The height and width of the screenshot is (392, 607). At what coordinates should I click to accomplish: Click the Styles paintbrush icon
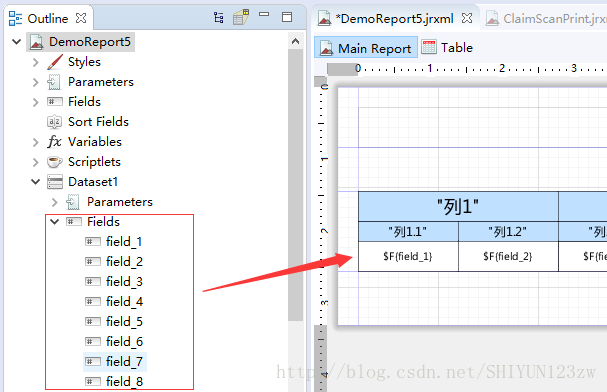[55, 62]
